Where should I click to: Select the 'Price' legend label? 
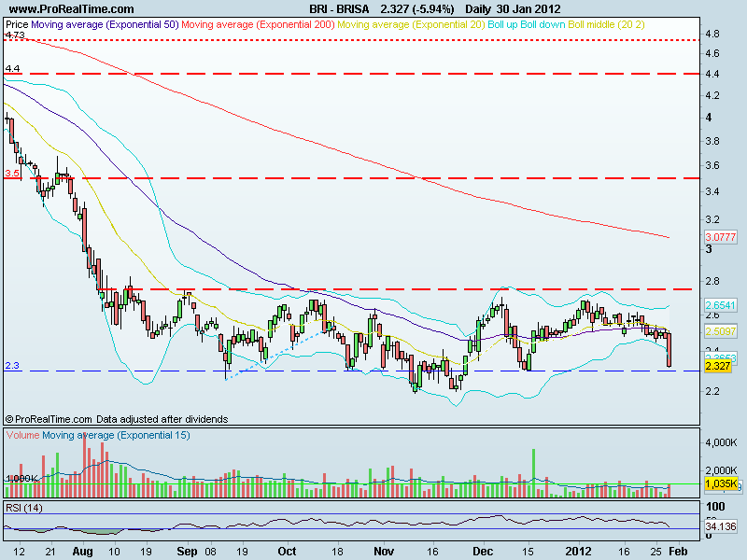pos(17,24)
